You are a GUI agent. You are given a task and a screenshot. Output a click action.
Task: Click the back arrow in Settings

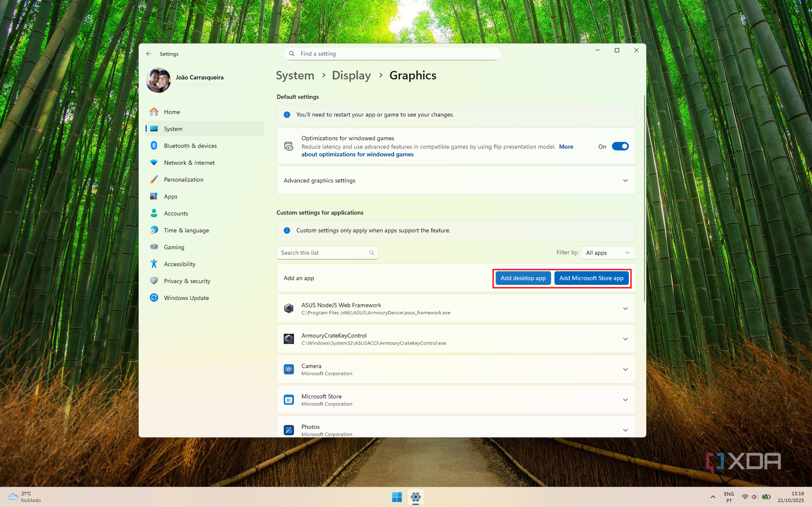[x=149, y=54]
